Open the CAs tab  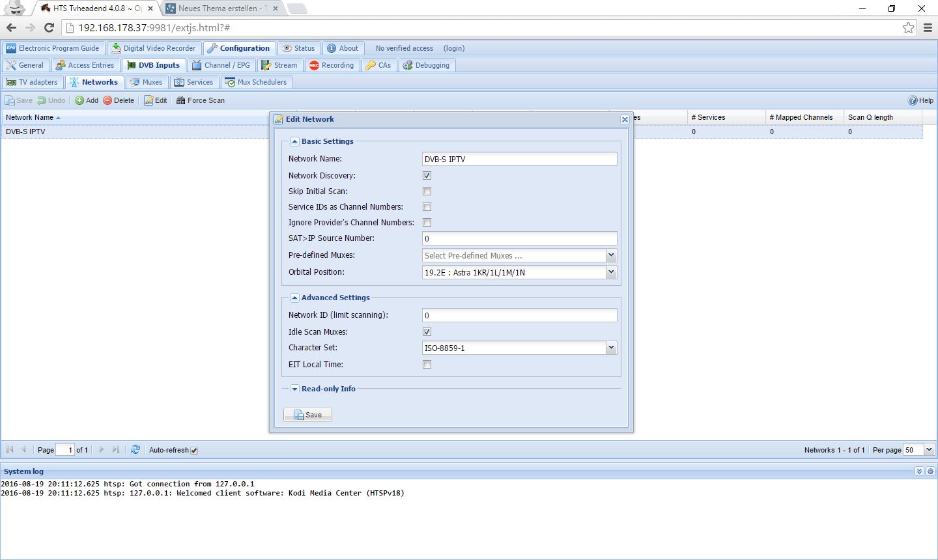[x=378, y=65]
